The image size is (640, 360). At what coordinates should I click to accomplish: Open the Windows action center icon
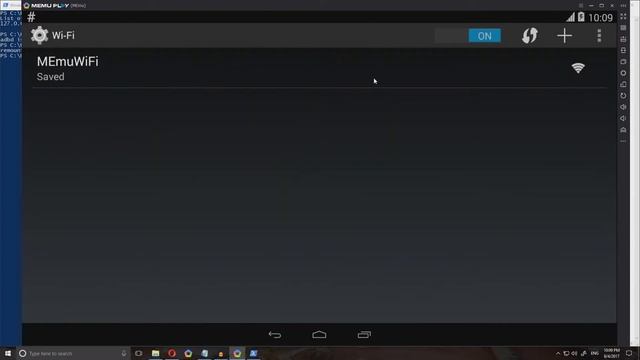click(x=629, y=353)
